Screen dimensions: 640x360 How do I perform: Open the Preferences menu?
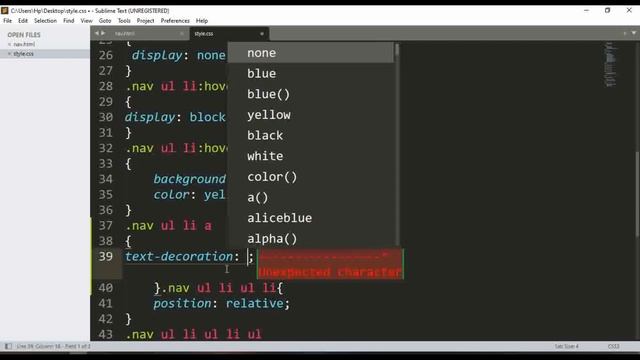[x=175, y=21]
